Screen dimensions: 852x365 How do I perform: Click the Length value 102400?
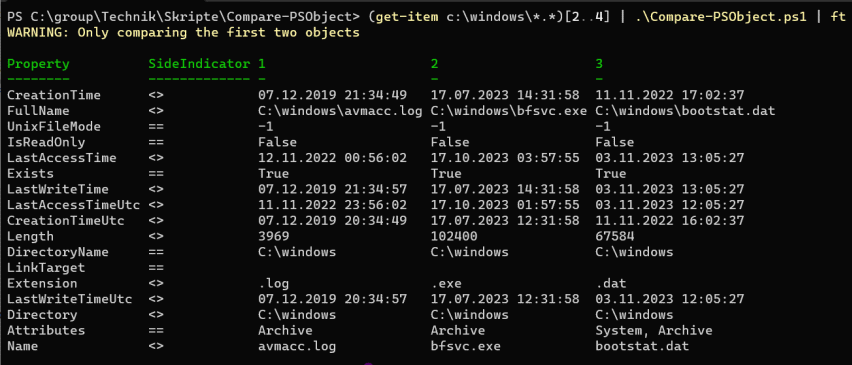[454, 237]
